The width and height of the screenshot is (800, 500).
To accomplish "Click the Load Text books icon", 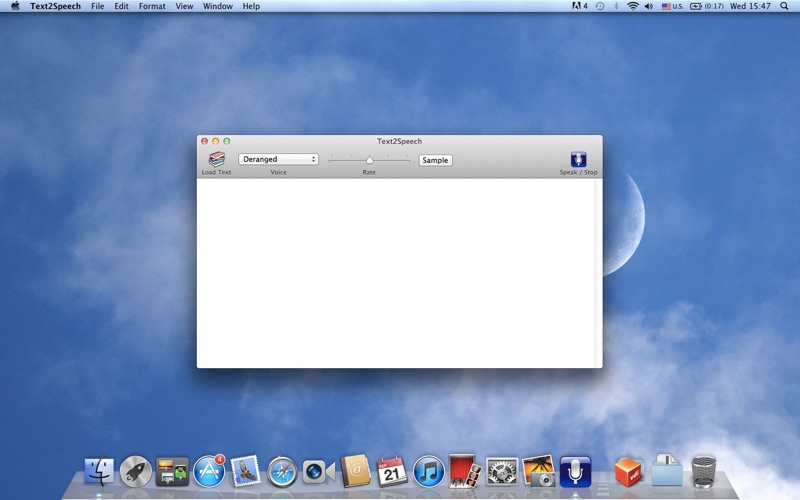I will pyautogui.click(x=216, y=160).
